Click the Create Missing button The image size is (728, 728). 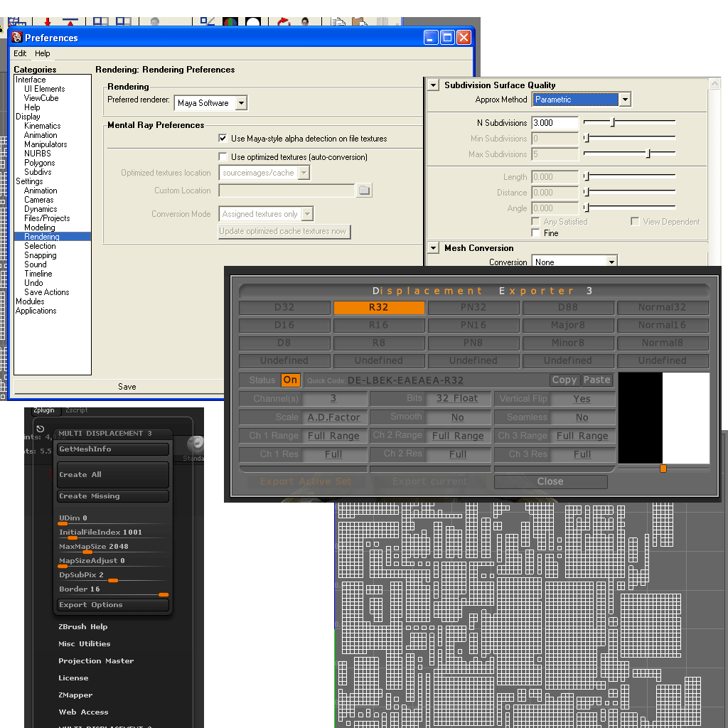[113, 496]
